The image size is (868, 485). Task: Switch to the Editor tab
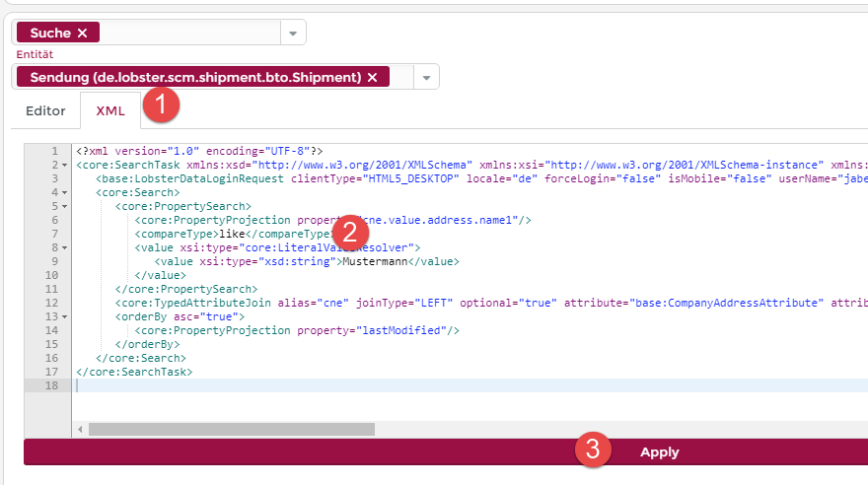point(45,110)
